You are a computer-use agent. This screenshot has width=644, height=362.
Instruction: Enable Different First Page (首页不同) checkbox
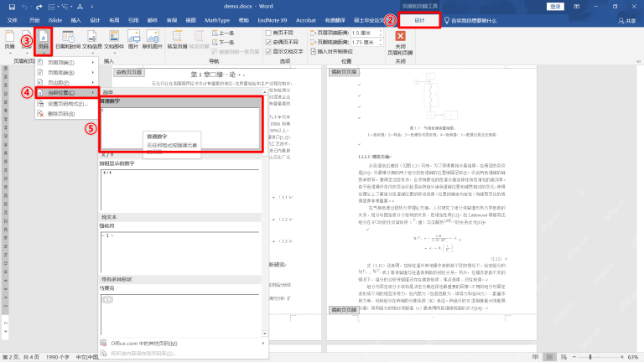pos(268,33)
